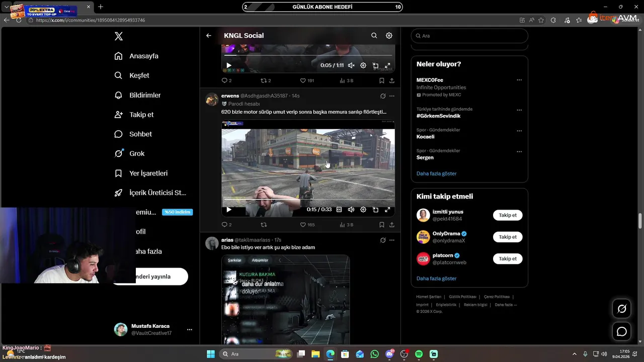The image size is (644, 362).
Task: Open more options for Sergen trend
Action: point(519,151)
